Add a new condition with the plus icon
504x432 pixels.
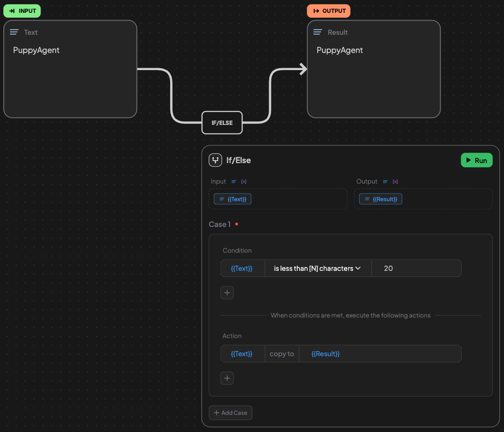(x=227, y=293)
